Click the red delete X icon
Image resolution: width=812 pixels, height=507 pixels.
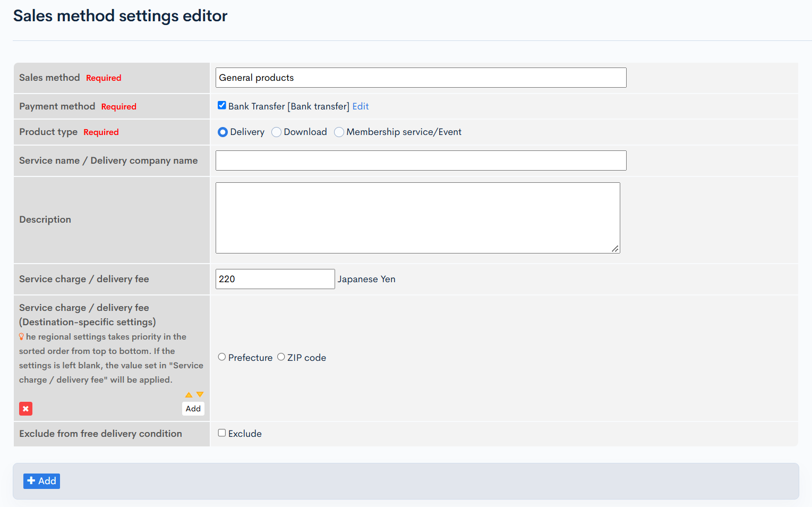point(25,409)
